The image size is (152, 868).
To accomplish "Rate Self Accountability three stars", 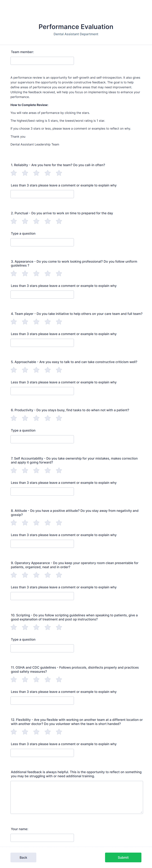I will coord(36,470).
